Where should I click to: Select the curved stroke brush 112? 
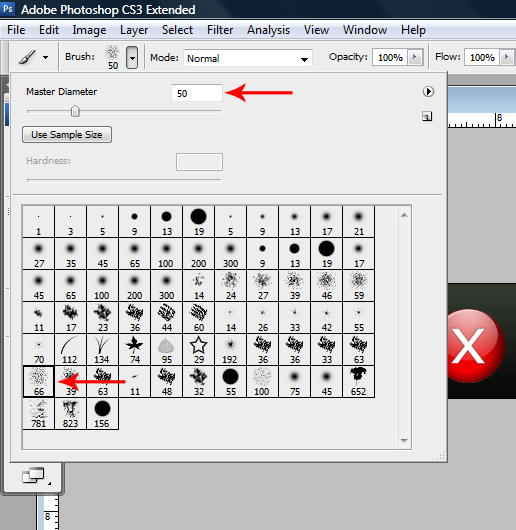pyautogui.click(x=70, y=350)
